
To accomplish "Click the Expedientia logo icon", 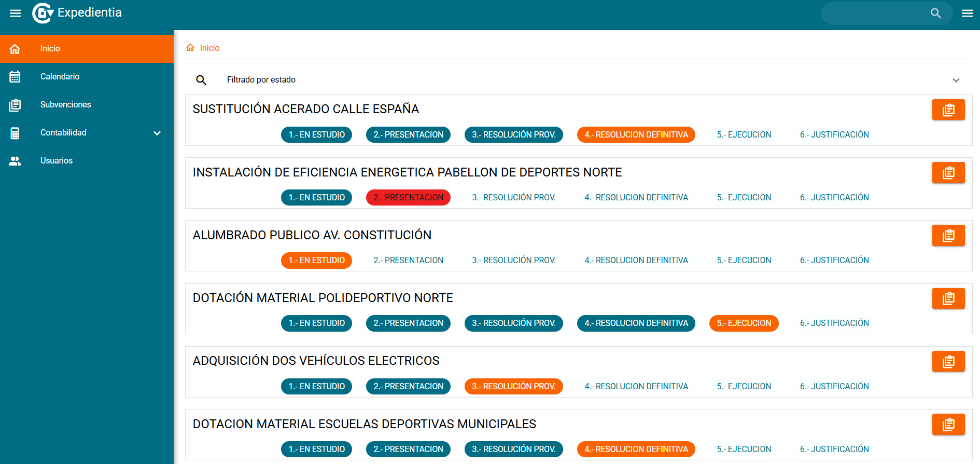I will (x=43, y=13).
